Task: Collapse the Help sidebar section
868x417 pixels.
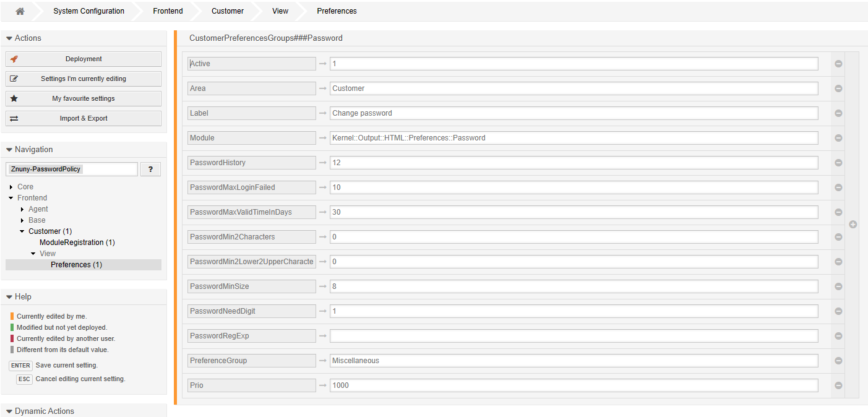Action: (x=9, y=297)
